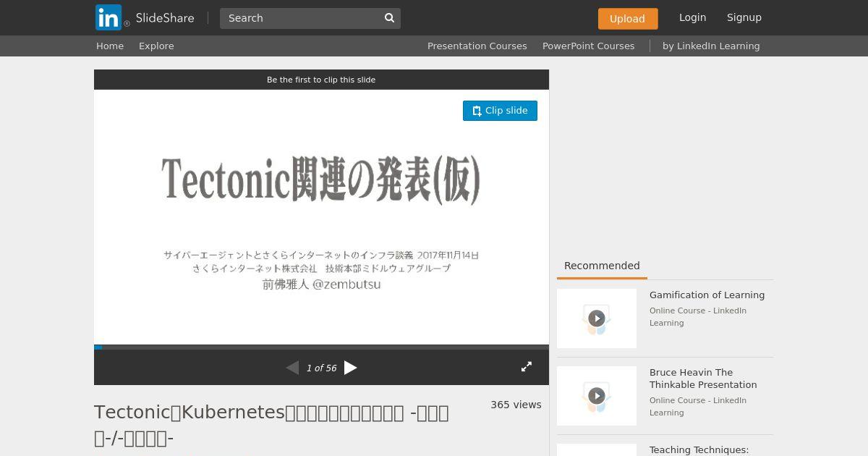Play the Gamification of Learning thumbnail
This screenshot has width=868, height=456.
coord(597,318)
